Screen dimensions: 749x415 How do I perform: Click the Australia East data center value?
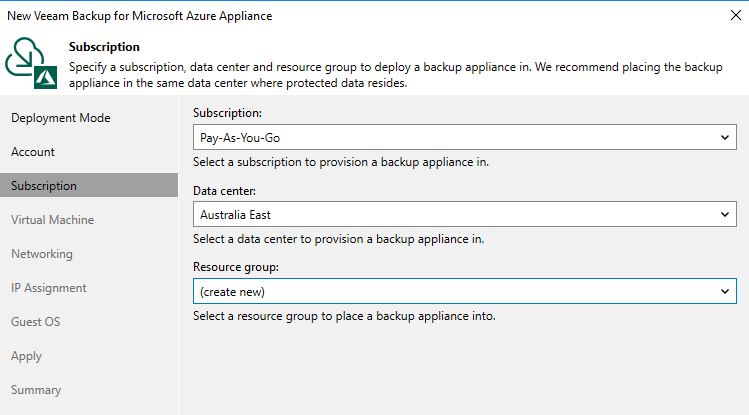[235, 215]
